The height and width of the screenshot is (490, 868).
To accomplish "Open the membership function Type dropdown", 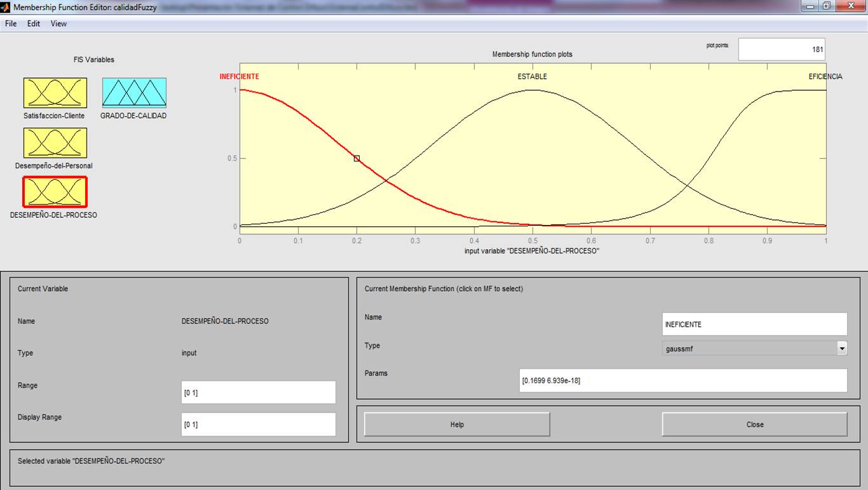I will pyautogui.click(x=755, y=348).
